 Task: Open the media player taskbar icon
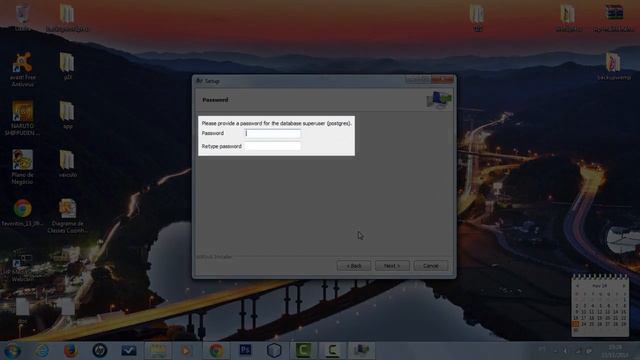point(186,350)
